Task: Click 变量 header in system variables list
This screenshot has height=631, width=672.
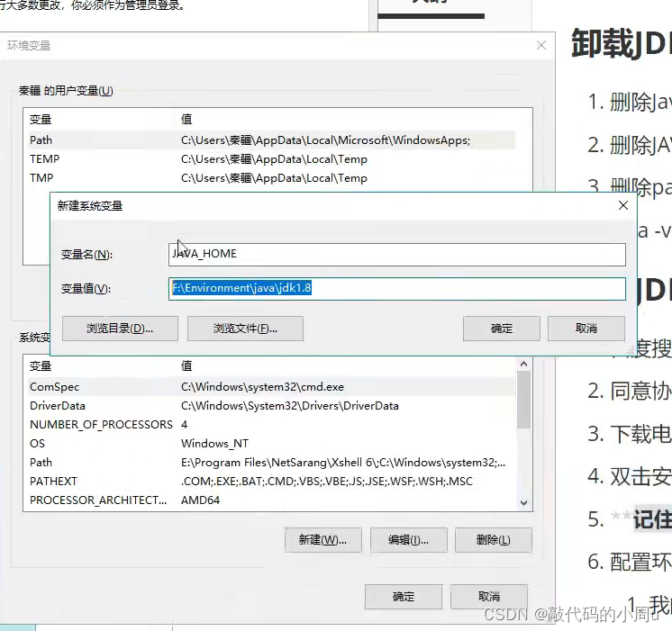Action: [41, 366]
